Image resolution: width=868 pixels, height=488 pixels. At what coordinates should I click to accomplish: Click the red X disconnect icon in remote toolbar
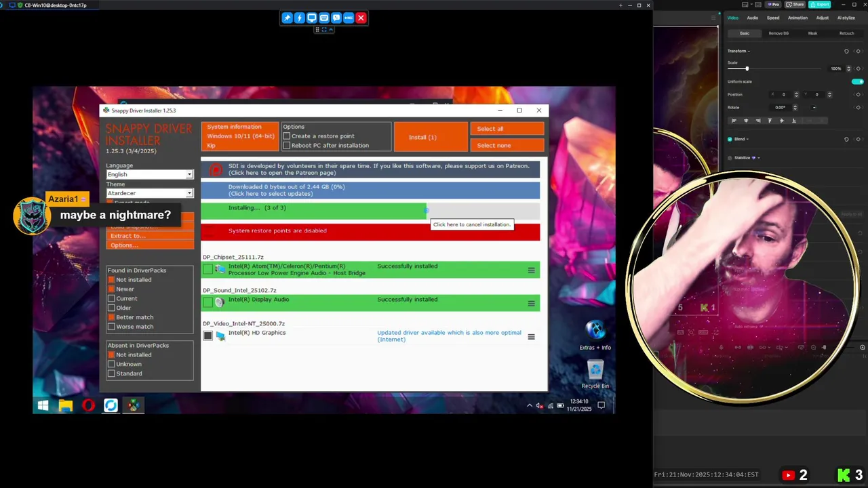[361, 18]
